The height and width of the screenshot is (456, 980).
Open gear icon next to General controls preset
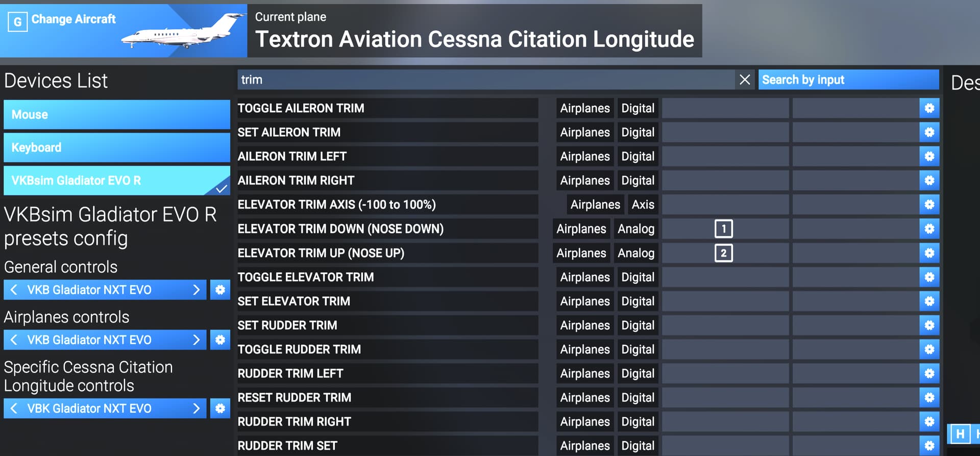click(220, 290)
